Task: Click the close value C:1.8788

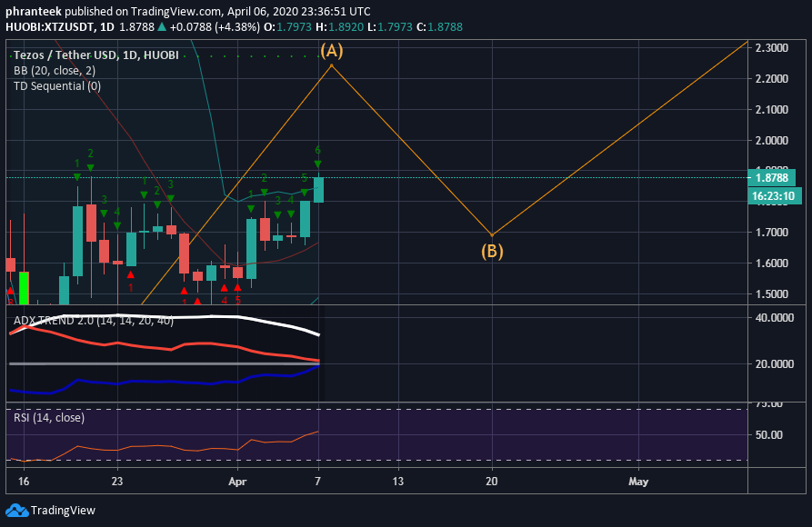Action: click(439, 27)
